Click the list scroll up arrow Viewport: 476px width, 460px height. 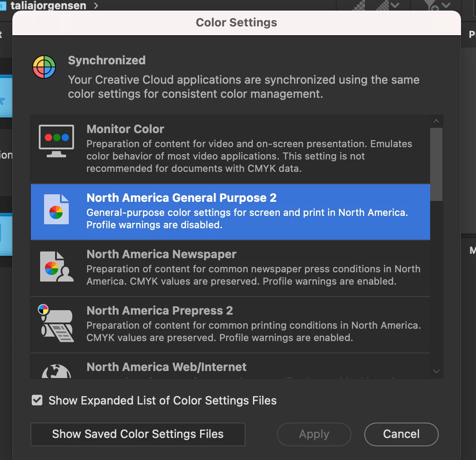pyautogui.click(x=436, y=121)
